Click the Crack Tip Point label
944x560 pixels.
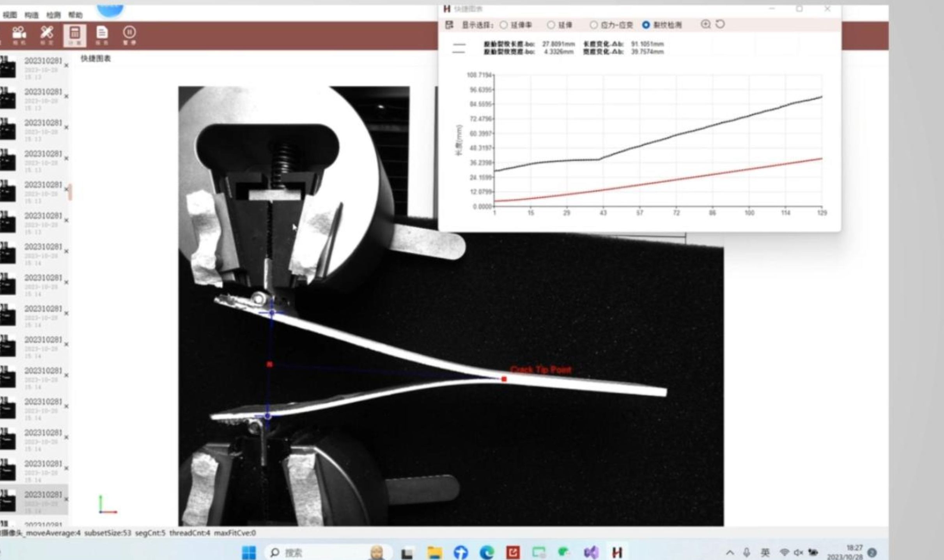(540, 370)
